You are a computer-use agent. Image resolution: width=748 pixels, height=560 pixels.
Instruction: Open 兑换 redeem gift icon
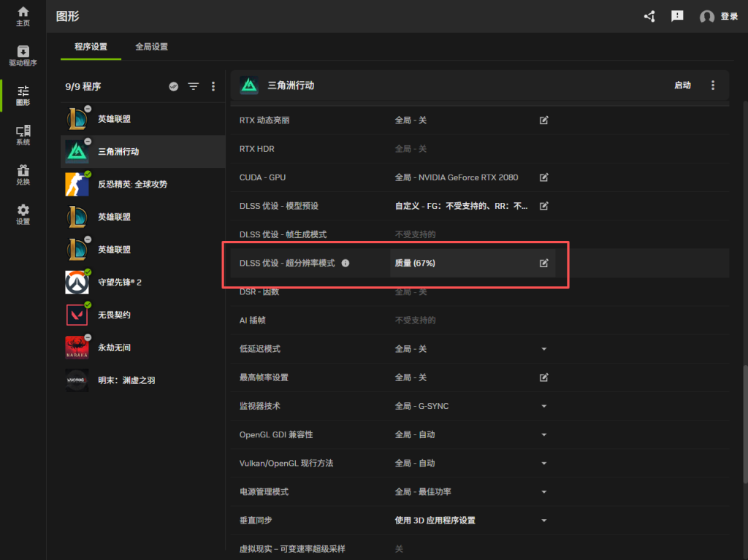[23, 174]
